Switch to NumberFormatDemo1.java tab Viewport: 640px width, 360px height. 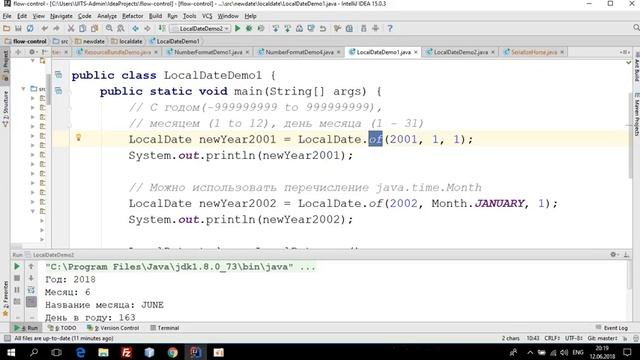(x=208, y=52)
